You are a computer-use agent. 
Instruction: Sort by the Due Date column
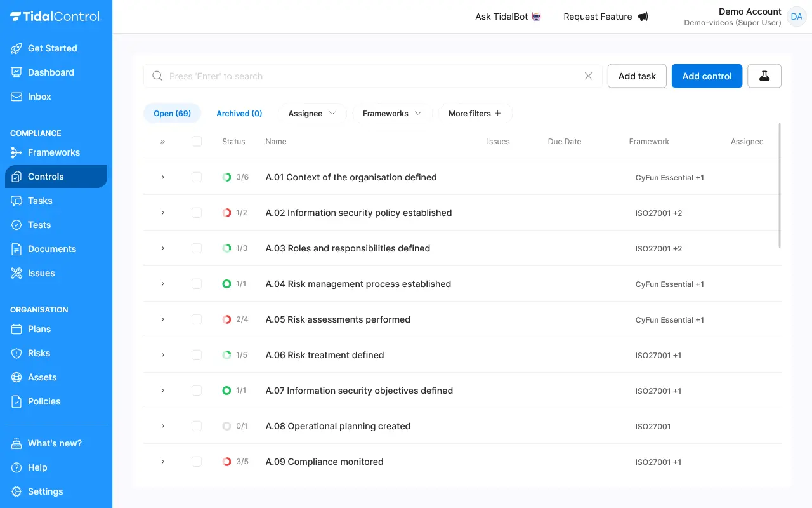point(565,142)
